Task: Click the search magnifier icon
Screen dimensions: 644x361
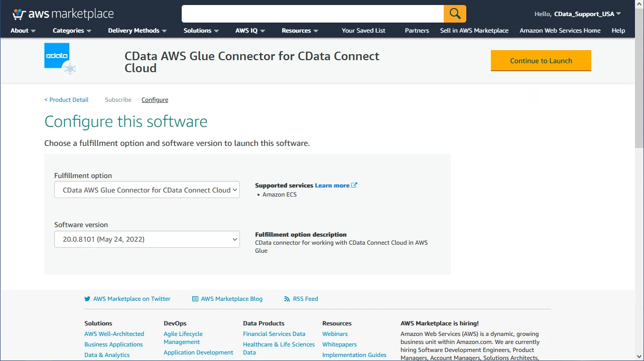Action: (454, 14)
